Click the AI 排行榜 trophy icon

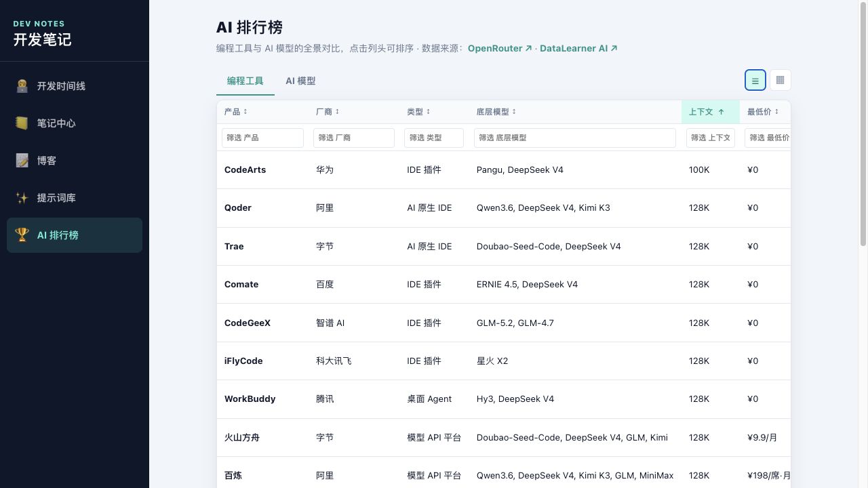(22, 235)
